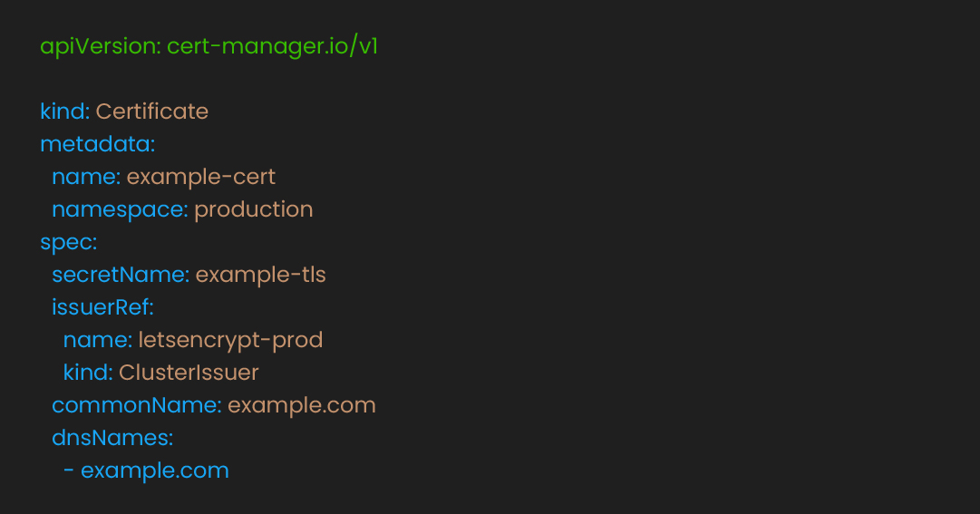
Task: Click the name key under metadata
Action: pos(86,177)
